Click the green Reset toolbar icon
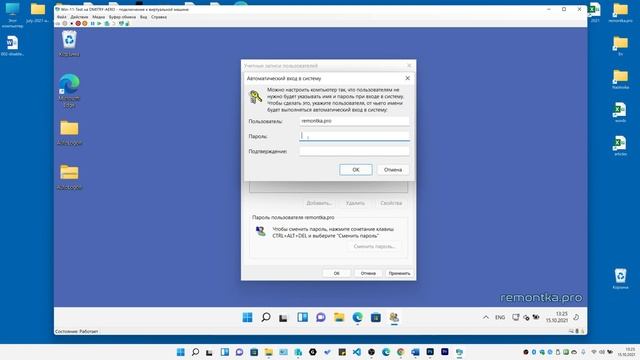 click(99, 24)
